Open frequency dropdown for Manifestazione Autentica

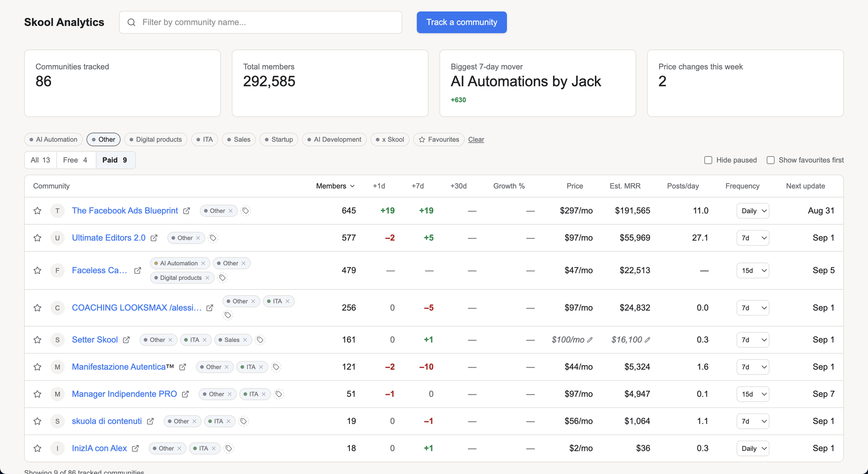pyautogui.click(x=753, y=367)
